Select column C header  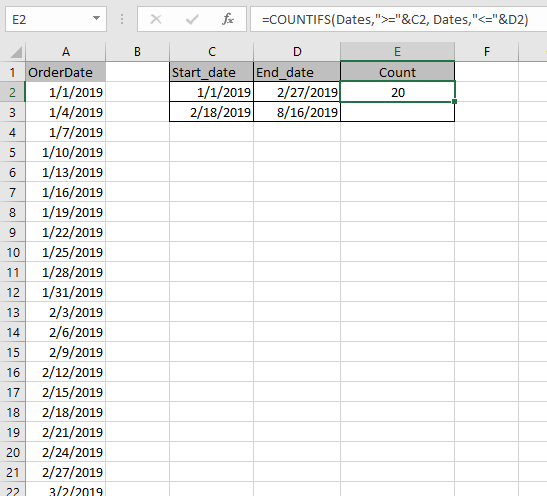pyautogui.click(x=211, y=52)
